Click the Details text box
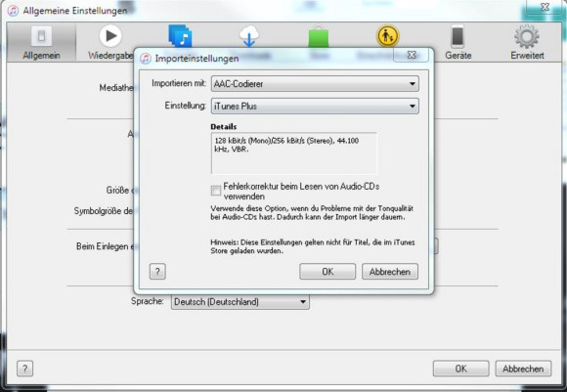 [x=294, y=153]
